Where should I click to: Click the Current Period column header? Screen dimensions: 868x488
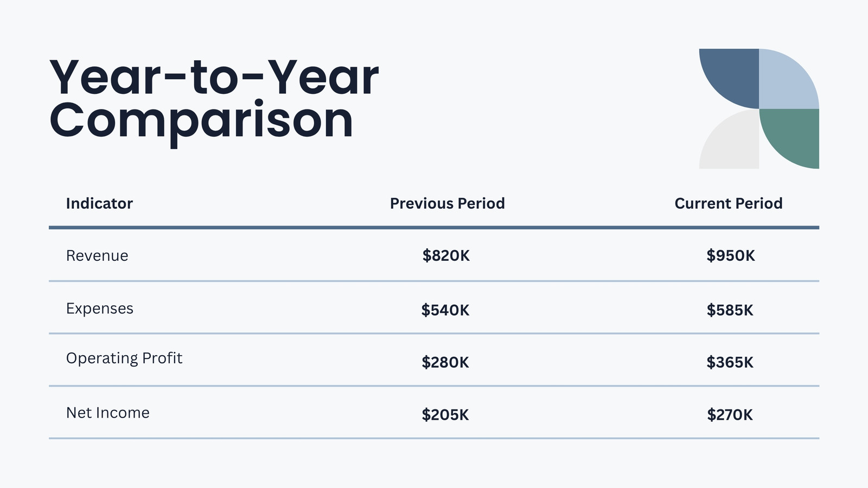click(728, 203)
